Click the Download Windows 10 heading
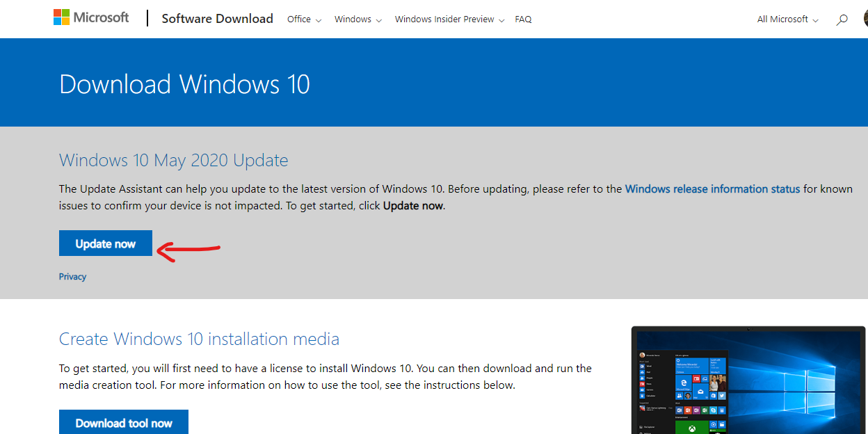868x434 pixels. pyautogui.click(x=184, y=84)
